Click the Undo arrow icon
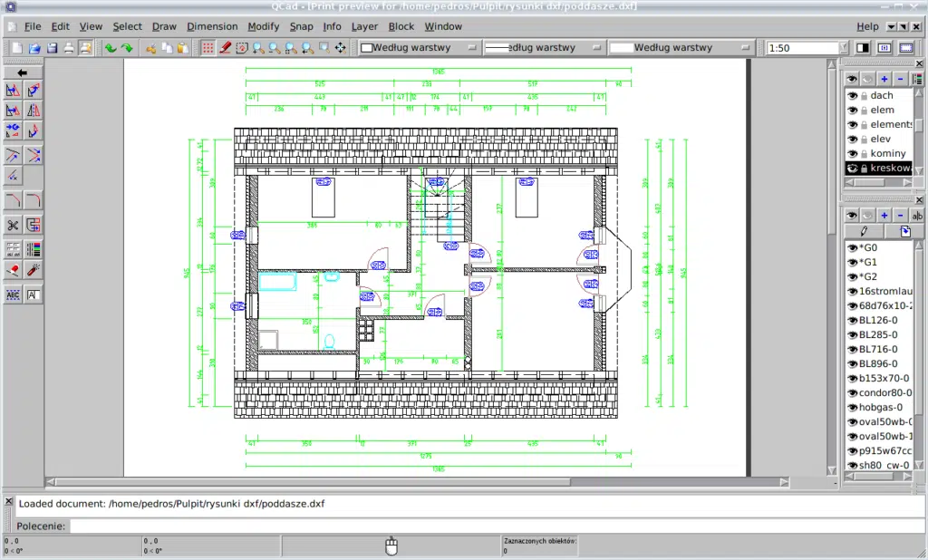Image resolution: width=928 pixels, height=560 pixels. [x=112, y=47]
